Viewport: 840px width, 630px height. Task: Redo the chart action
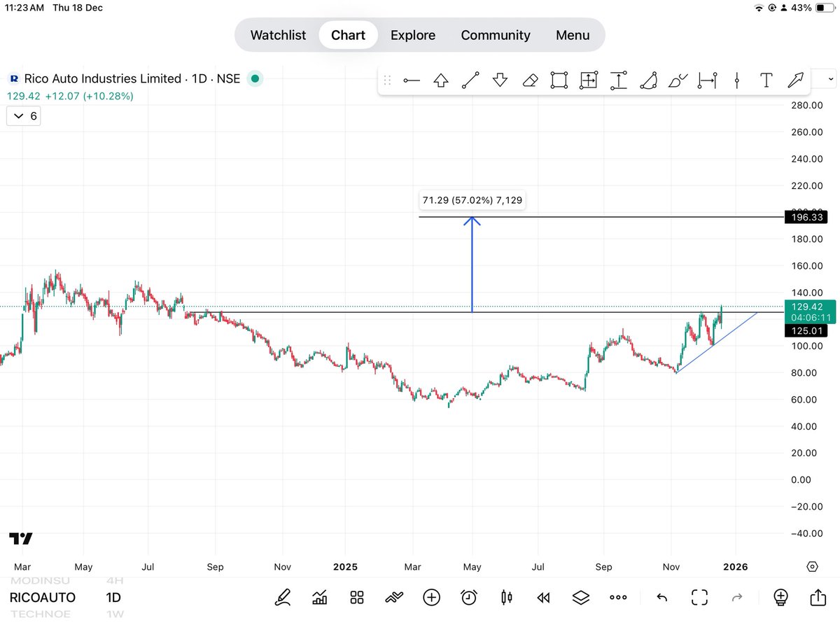pos(736,597)
